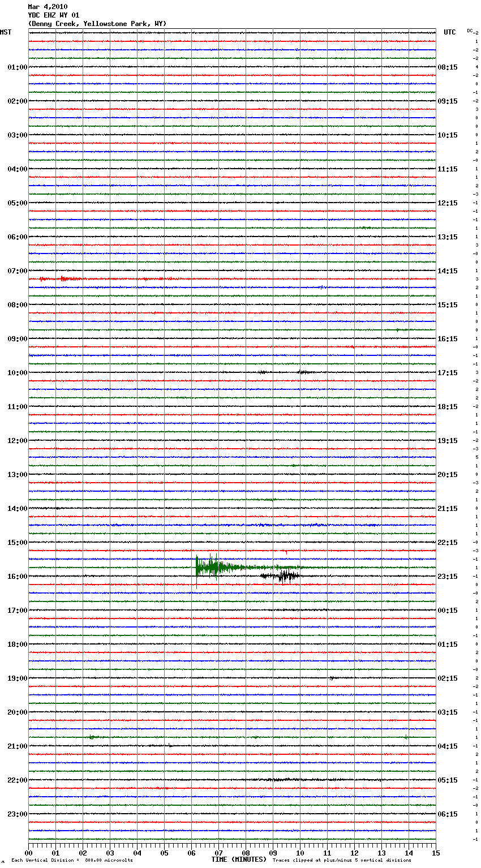Screen dimensions: 481x868
Task: Click the "12:15" UTC time label
Action: pos(448,203)
